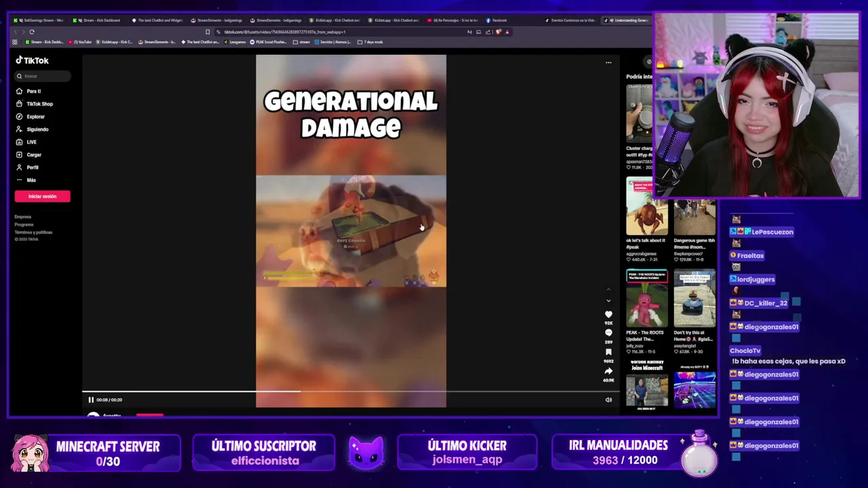Open the Brave shields lion icon
Image resolution: width=868 pixels, height=488 pixels.
pos(498,32)
